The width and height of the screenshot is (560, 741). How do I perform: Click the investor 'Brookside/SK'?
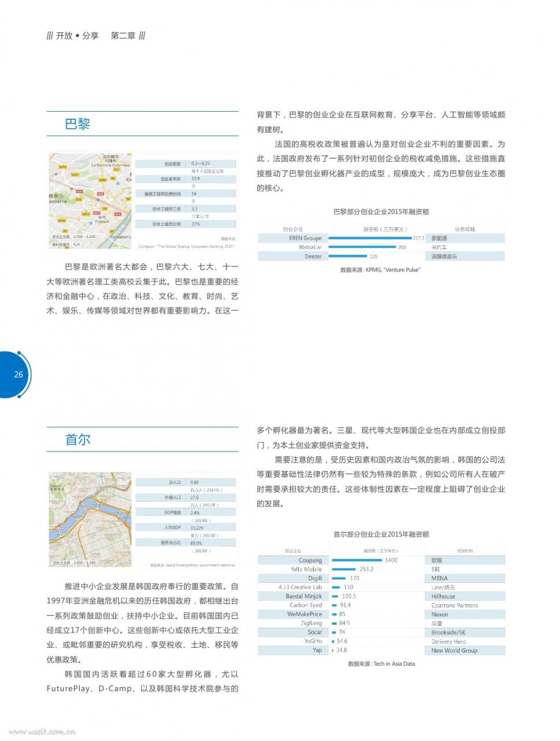coord(448,632)
